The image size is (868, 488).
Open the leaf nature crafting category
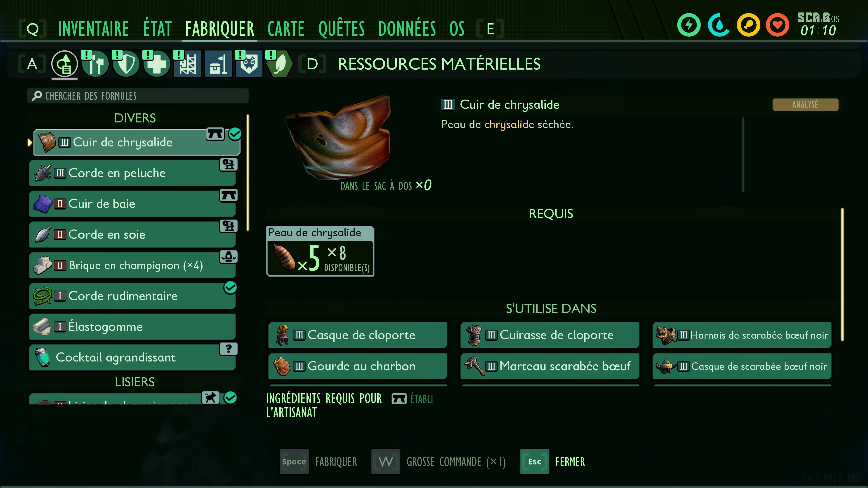coord(279,64)
